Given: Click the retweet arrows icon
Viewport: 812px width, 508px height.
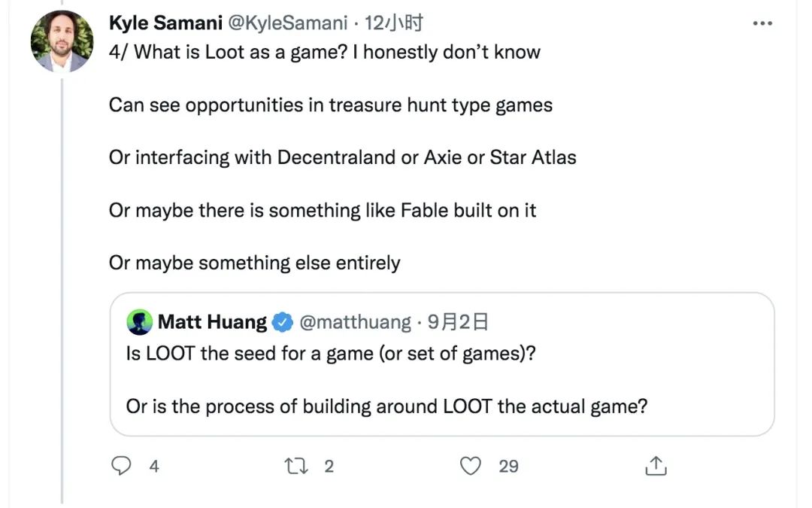Looking at the screenshot, I should (x=297, y=467).
